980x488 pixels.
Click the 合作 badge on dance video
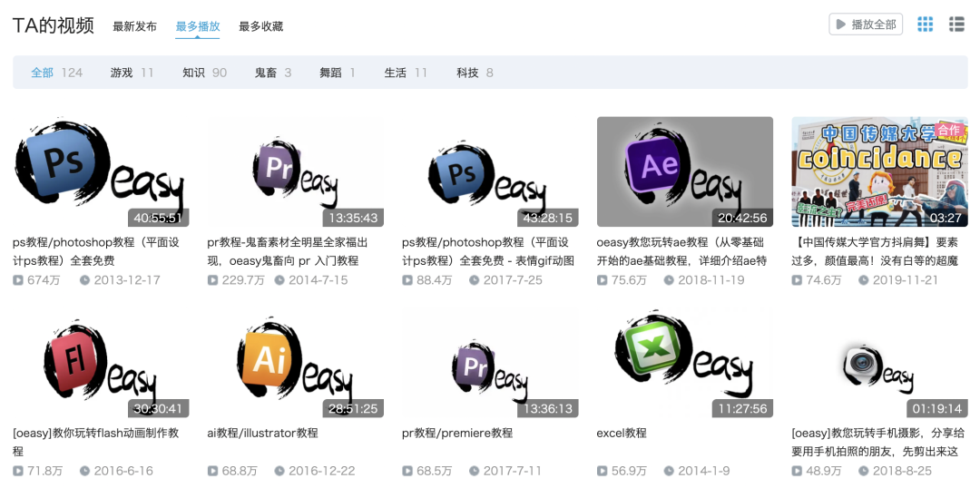click(950, 130)
